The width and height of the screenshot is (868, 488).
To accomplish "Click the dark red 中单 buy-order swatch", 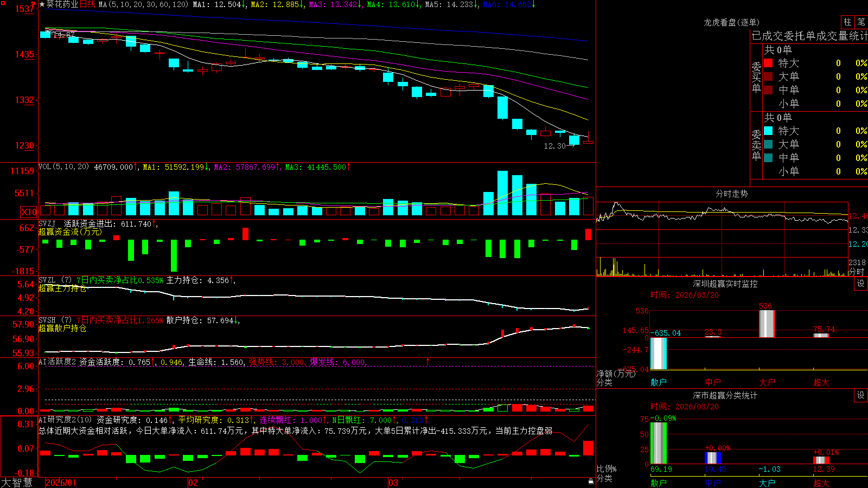I will [x=768, y=90].
